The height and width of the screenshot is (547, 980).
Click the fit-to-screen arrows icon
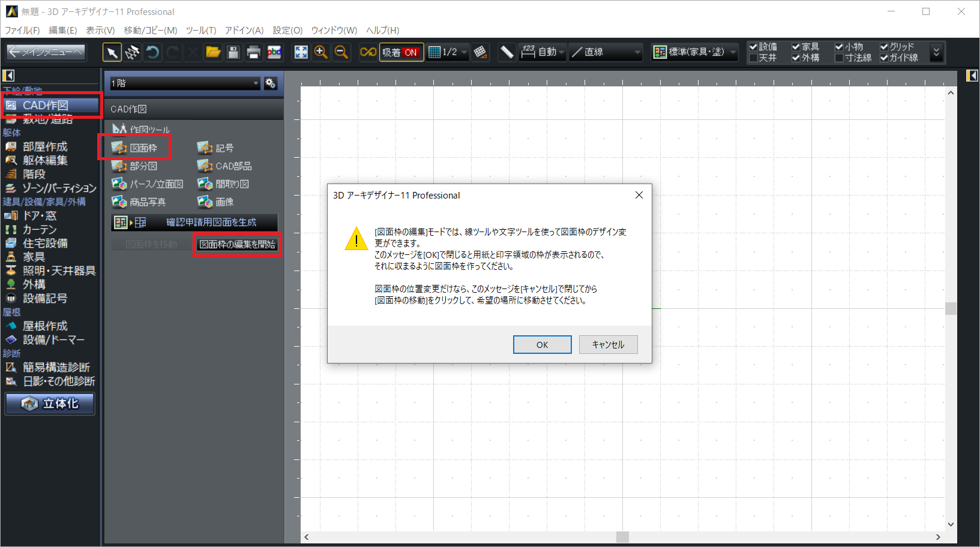[x=301, y=53]
